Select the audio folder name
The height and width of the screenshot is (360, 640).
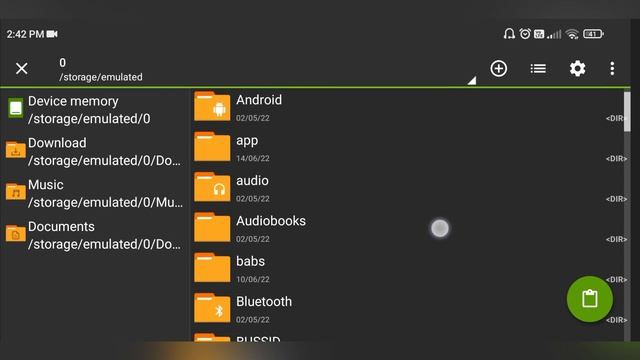(x=252, y=180)
